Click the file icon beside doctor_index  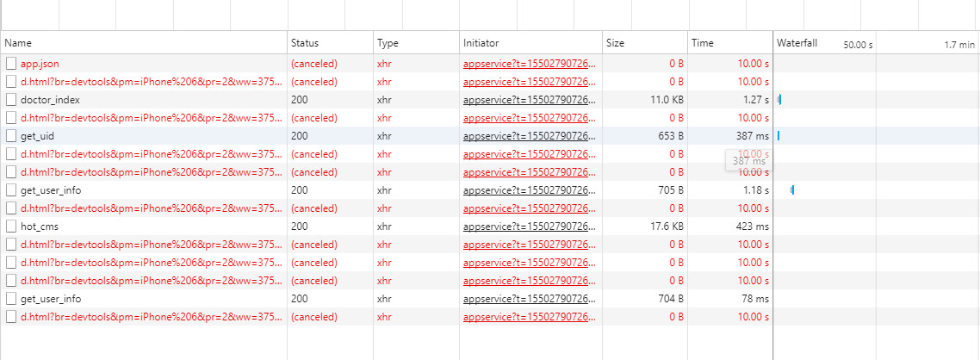click(11, 100)
